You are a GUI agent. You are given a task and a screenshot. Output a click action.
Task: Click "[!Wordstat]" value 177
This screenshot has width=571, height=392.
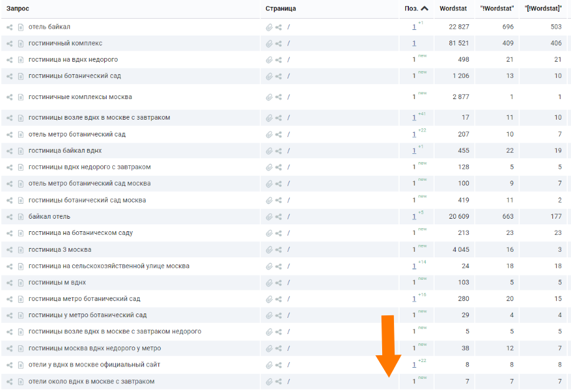pyautogui.click(x=556, y=216)
